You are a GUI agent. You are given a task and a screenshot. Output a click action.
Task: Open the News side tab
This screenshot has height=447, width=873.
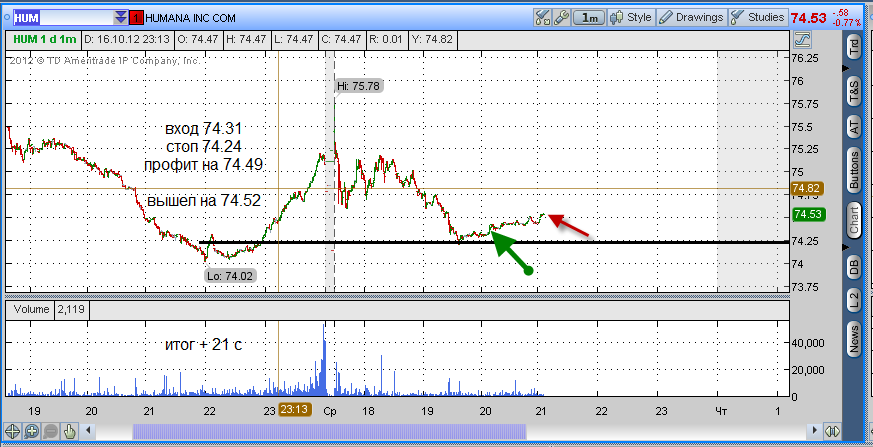click(x=854, y=337)
